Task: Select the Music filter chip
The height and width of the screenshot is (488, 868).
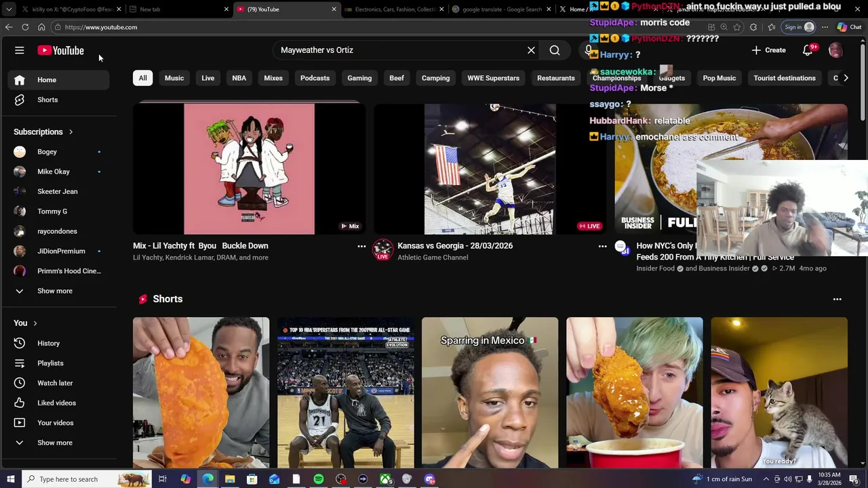Action: pos(174,78)
